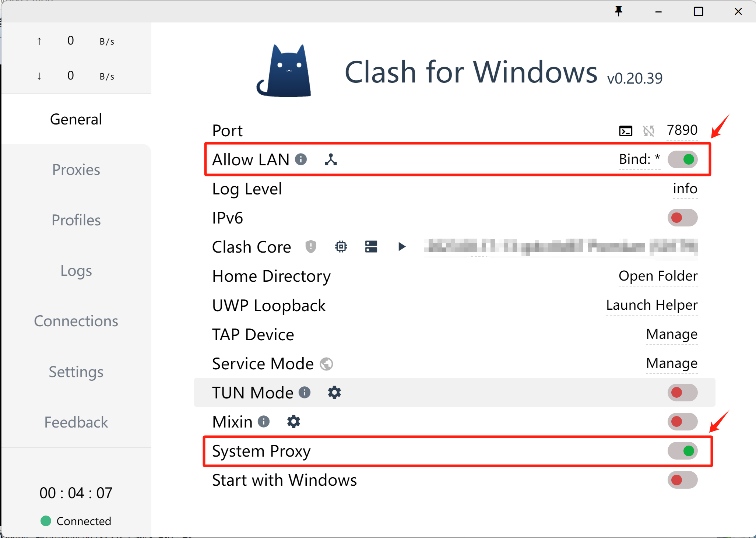Viewport: 756px width, 538px height.
Task: Open the Profiles tab
Action: pos(76,220)
